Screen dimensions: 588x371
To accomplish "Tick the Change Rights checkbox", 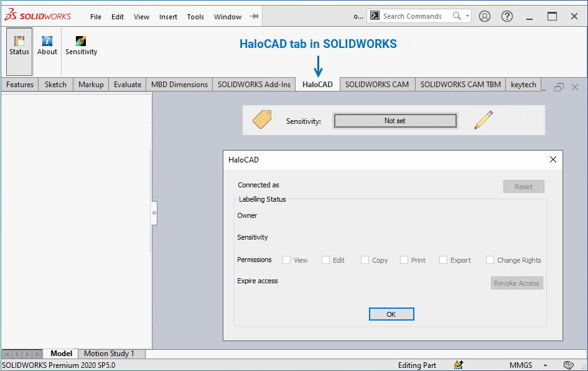I will point(490,260).
